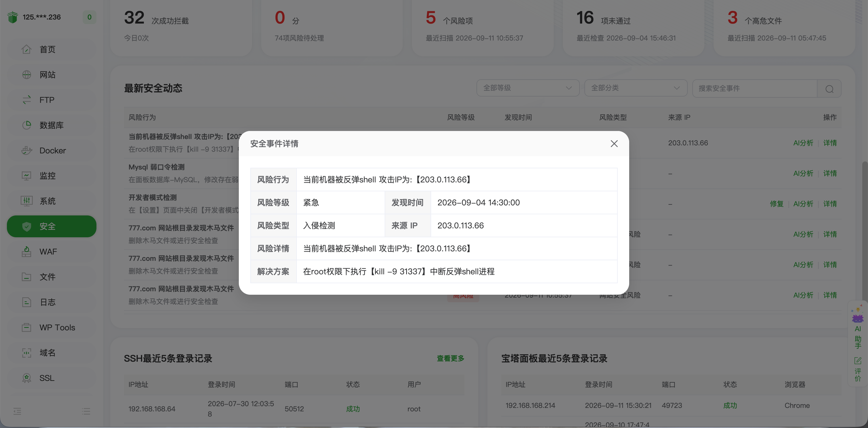Screen dimensions: 868x428
Task: Click the 监控 monitor icon
Action: click(x=26, y=176)
